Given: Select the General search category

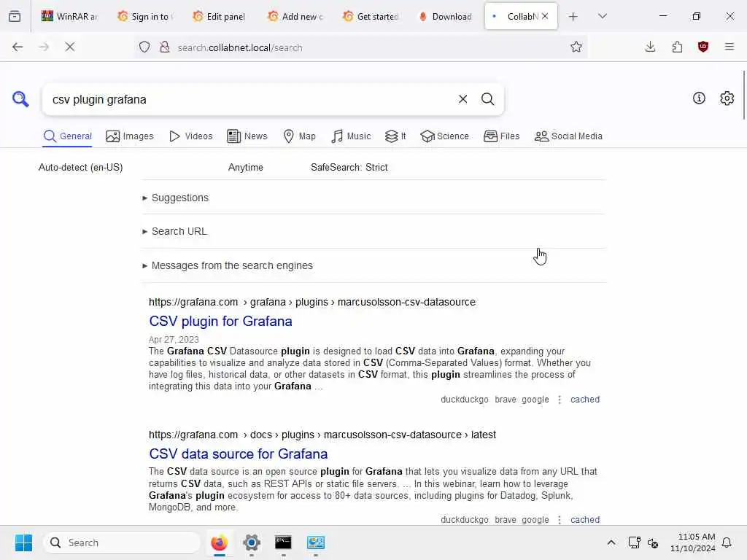Looking at the screenshot, I should click(67, 136).
